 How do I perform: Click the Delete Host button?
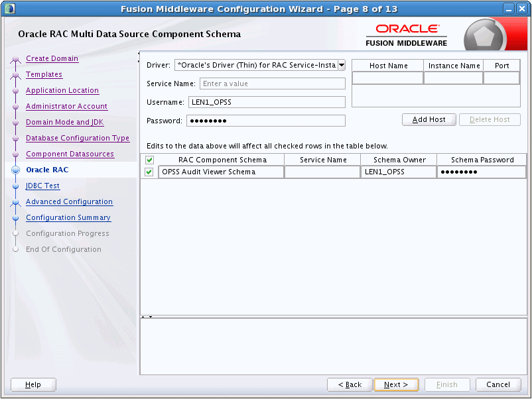(x=490, y=120)
